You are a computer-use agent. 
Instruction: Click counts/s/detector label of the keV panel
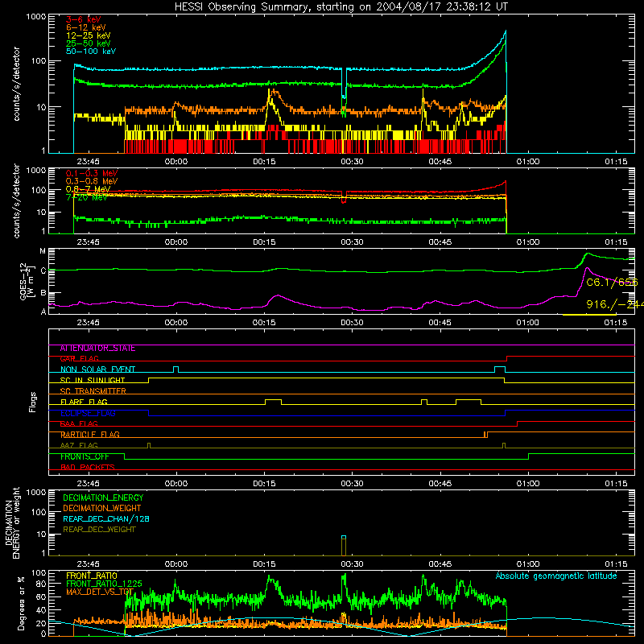(x=16, y=84)
